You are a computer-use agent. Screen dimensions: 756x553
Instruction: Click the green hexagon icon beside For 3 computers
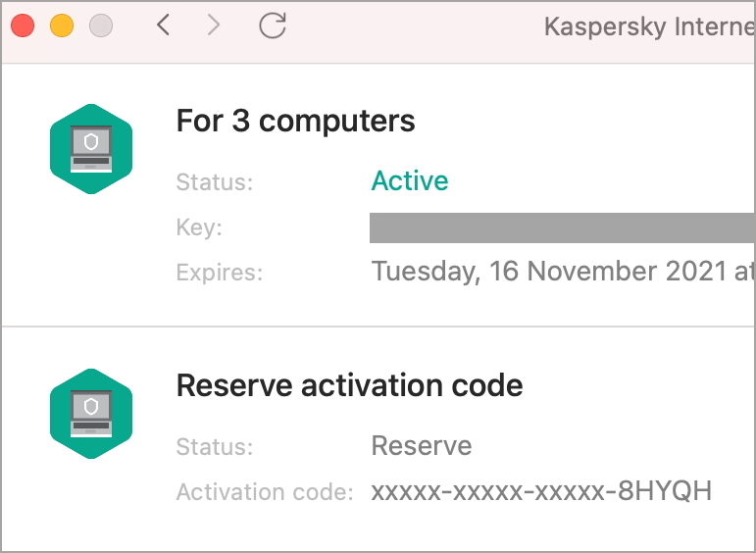91,149
